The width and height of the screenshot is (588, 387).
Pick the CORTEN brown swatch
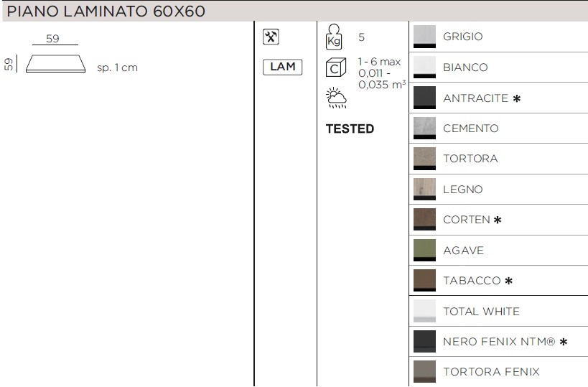424,220
